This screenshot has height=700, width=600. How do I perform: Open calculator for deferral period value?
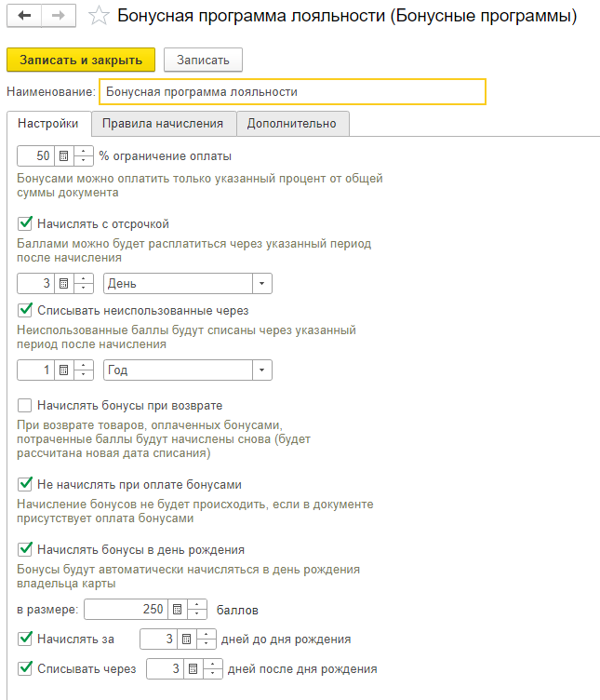click(x=64, y=284)
